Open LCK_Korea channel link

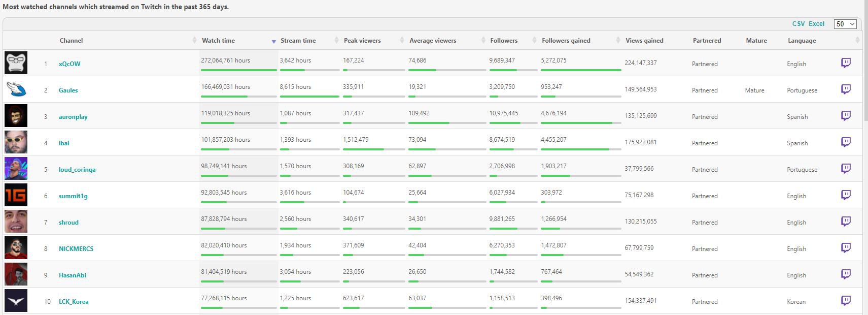[74, 302]
